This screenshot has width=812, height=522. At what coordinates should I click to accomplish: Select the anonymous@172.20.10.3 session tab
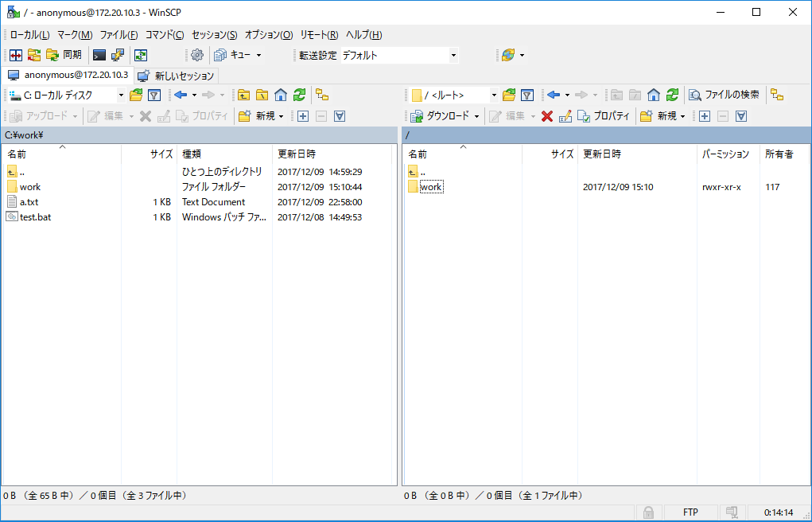68,75
